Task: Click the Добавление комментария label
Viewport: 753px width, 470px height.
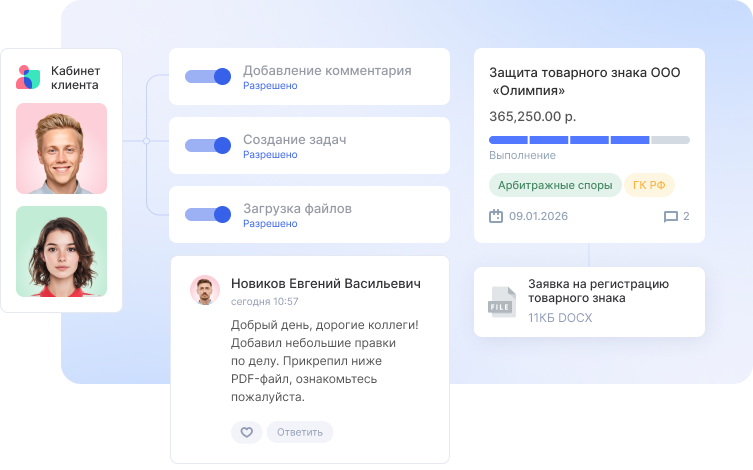Action: tap(327, 71)
